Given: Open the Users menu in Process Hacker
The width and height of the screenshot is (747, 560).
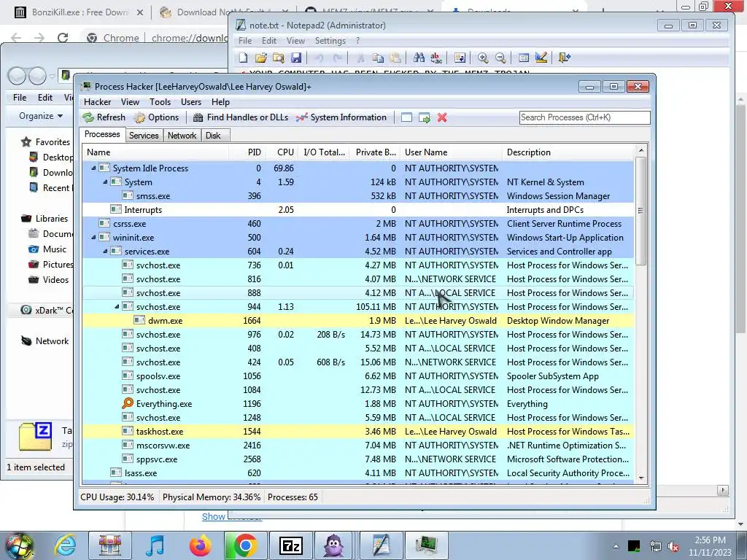Looking at the screenshot, I should point(191,102).
